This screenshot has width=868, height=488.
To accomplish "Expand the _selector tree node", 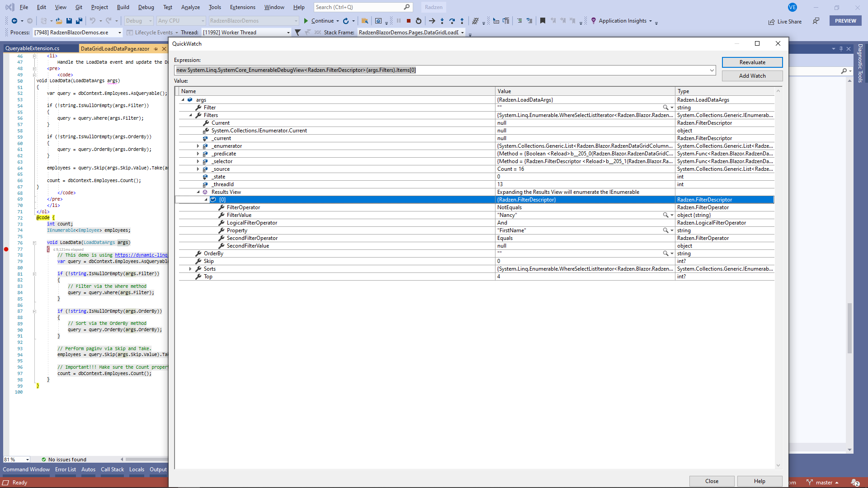I will click(x=198, y=161).
